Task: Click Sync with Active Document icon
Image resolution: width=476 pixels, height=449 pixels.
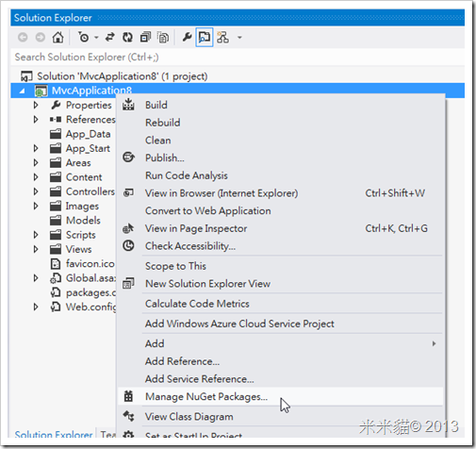Action: [109, 38]
